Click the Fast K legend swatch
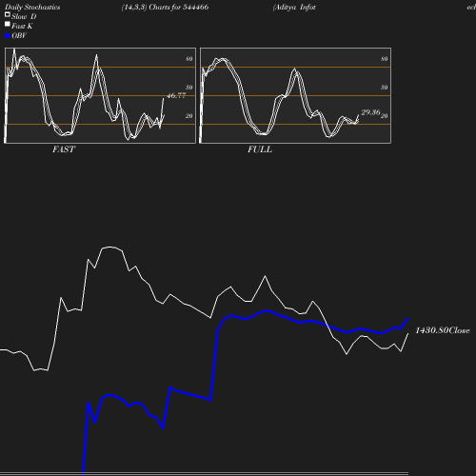Screen dimensions: 476x476 click(8, 24)
